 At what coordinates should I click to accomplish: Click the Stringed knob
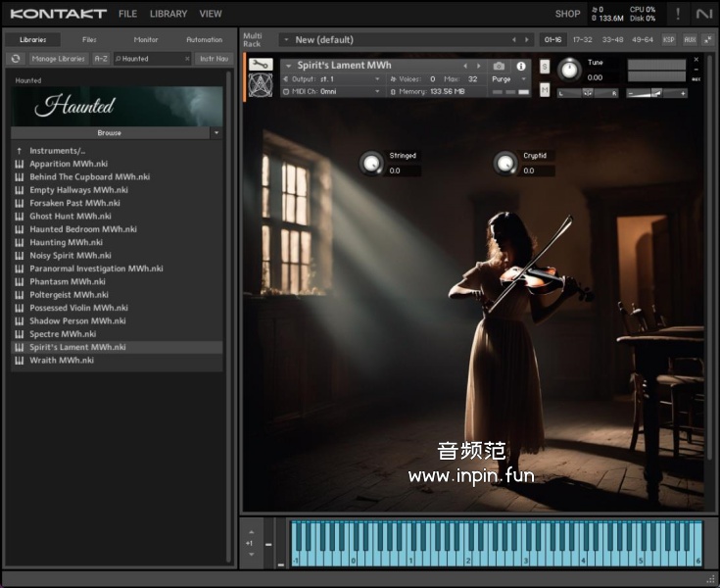371,163
